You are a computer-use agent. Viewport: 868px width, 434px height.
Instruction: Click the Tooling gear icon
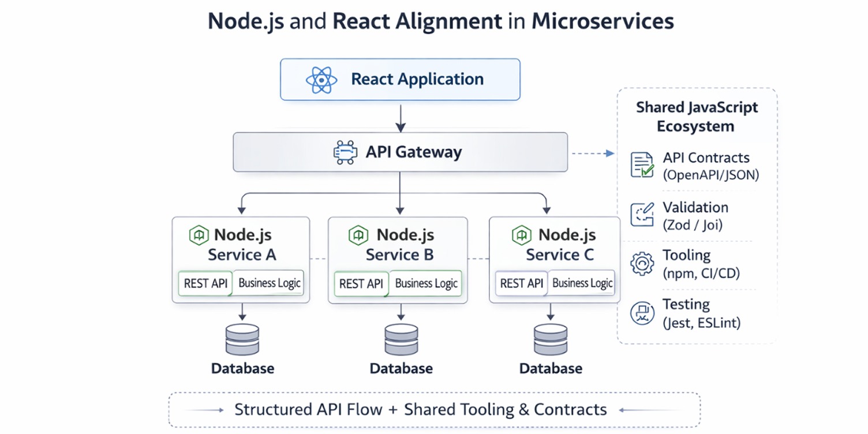pyautogui.click(x=642, y=264)
